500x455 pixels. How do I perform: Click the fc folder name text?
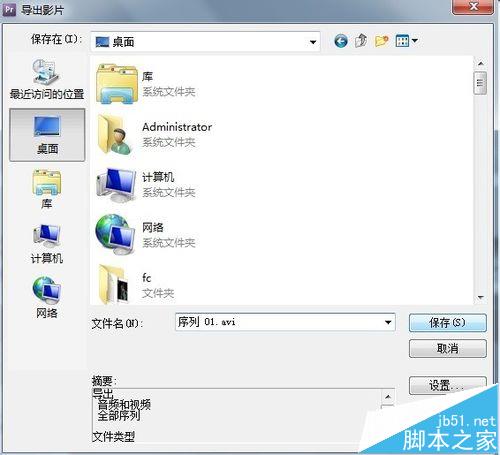click(x=147, y=277)
